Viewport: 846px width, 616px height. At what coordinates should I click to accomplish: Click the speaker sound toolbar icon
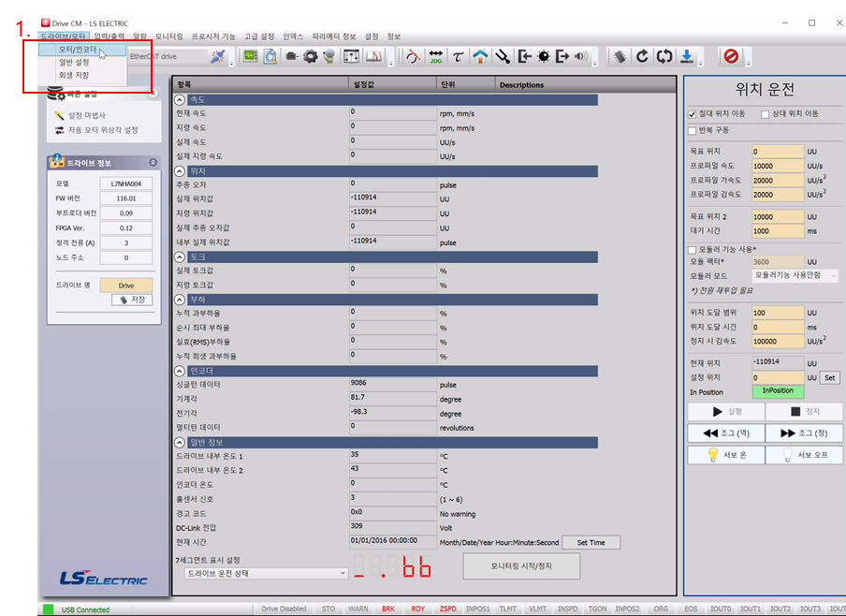point(580,56)
